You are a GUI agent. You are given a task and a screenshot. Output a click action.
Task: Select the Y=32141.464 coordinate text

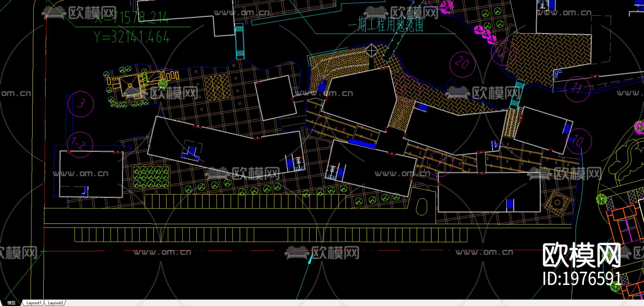pos(132,37)
